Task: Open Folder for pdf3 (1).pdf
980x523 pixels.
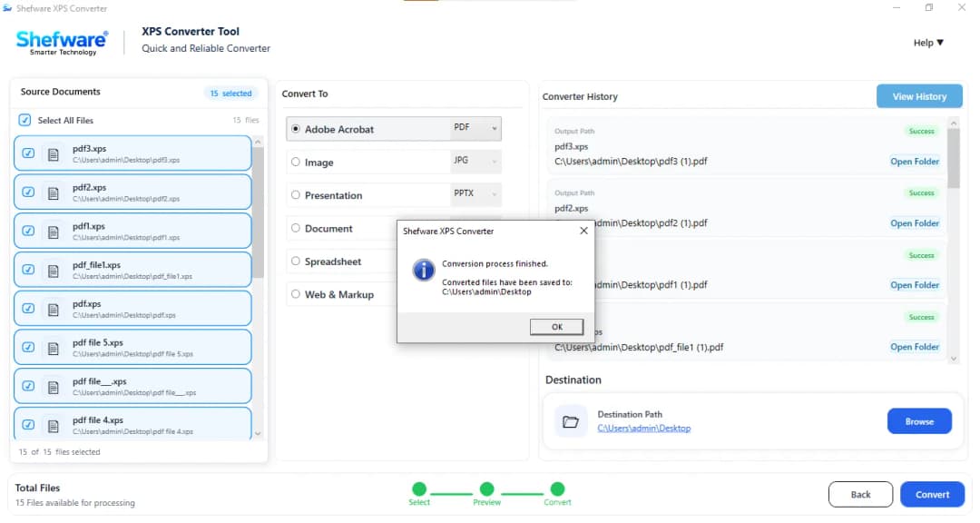Action: click(915, 162)
